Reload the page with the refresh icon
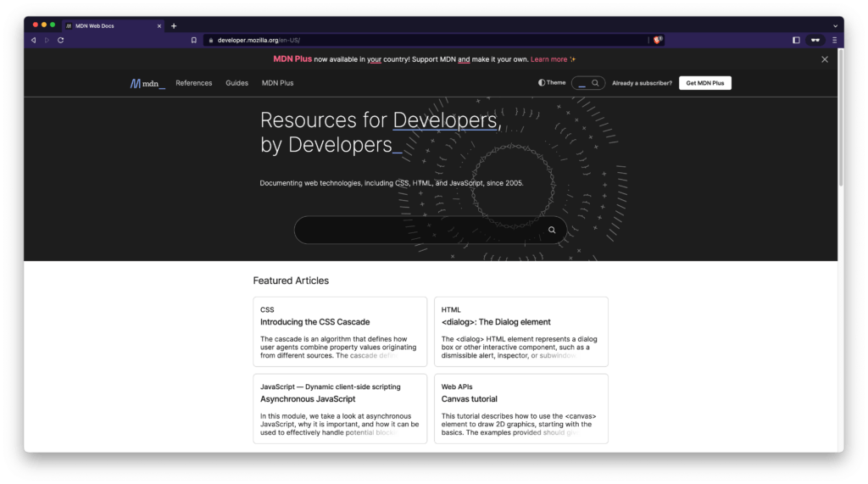 60,40
